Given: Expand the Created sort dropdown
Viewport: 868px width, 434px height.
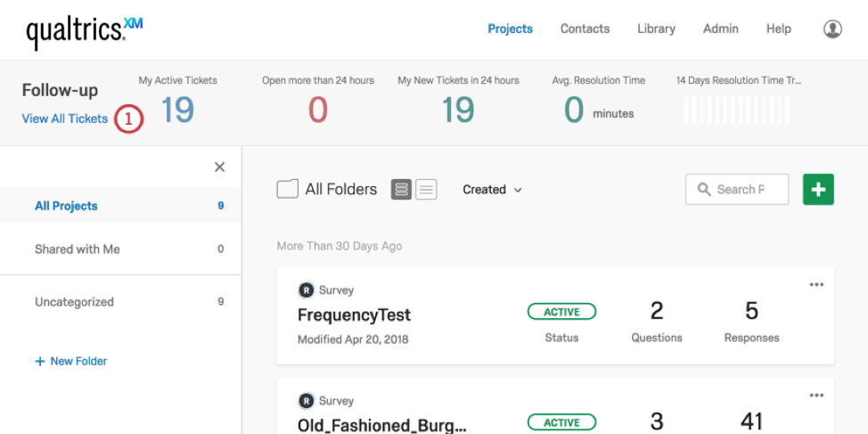Looking at the screenshot, I should (x=492, y=190).
